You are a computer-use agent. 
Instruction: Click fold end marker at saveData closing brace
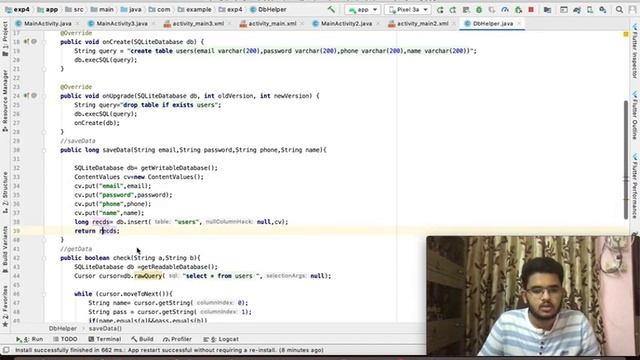tap(44, 240)
